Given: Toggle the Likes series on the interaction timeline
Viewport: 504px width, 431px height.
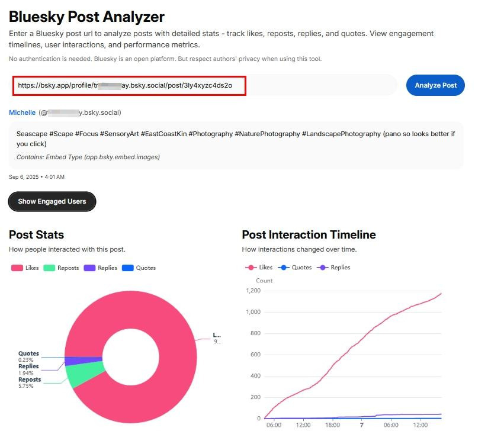Looking at the screenshot, I should tap(261, 267).
